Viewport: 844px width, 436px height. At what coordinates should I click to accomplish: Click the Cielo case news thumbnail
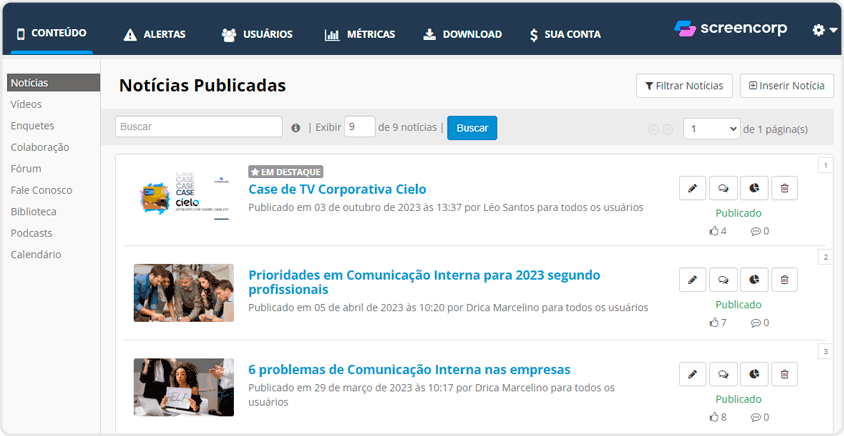click(x=184, y=195)
